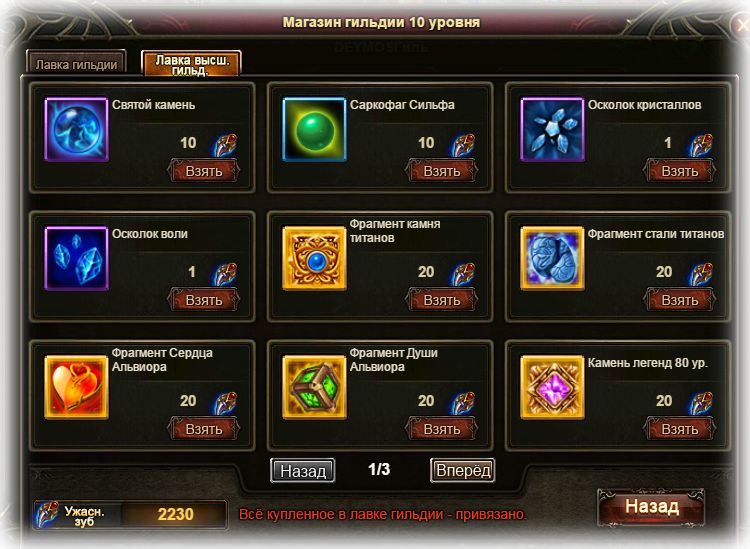Select the Осколок воли blue shards icon
Screen dimensions: 750x549
(76, 258)
